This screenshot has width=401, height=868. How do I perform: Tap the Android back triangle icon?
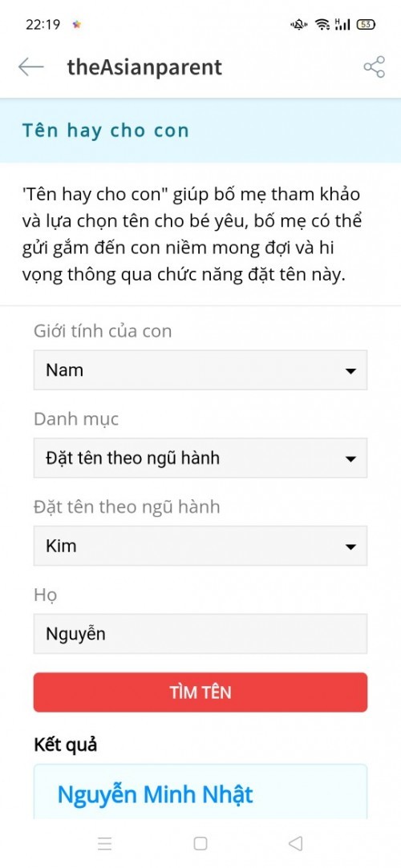click(296, 843)
